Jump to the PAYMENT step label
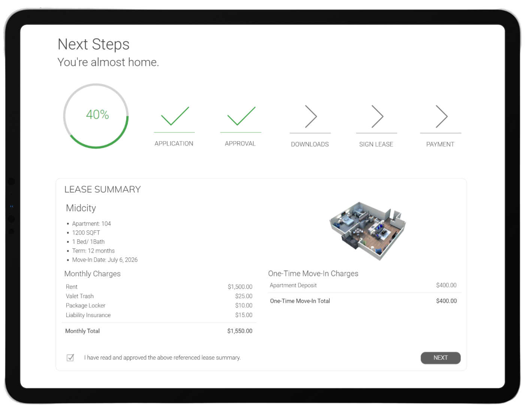Image resolution: width=532 pixels, height=413 pixels. coord(440,144)
